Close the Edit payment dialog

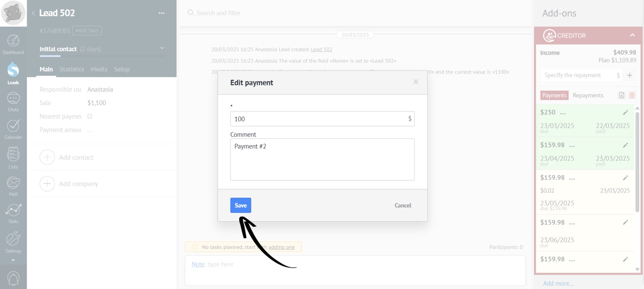pyautogui.click(x=416, y=82)
